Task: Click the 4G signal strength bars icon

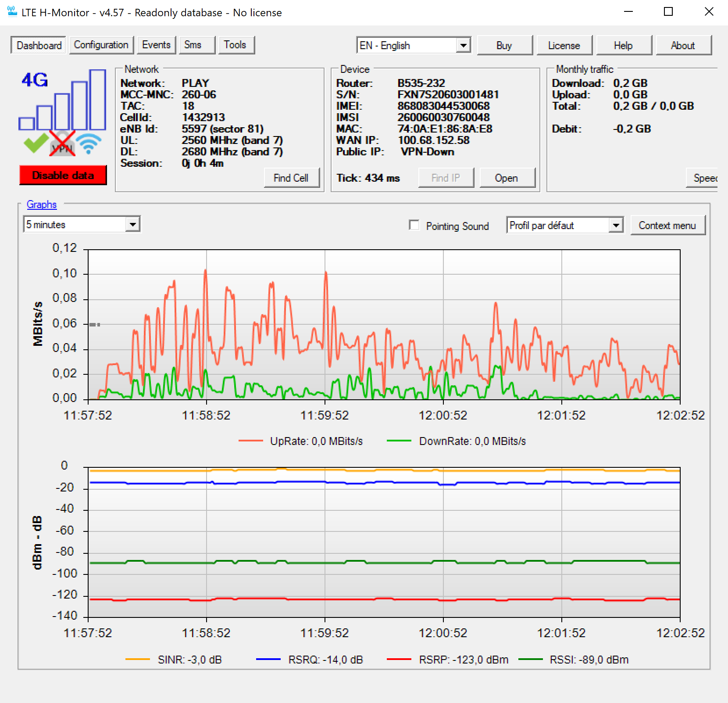Action: [x=62, y=100]
